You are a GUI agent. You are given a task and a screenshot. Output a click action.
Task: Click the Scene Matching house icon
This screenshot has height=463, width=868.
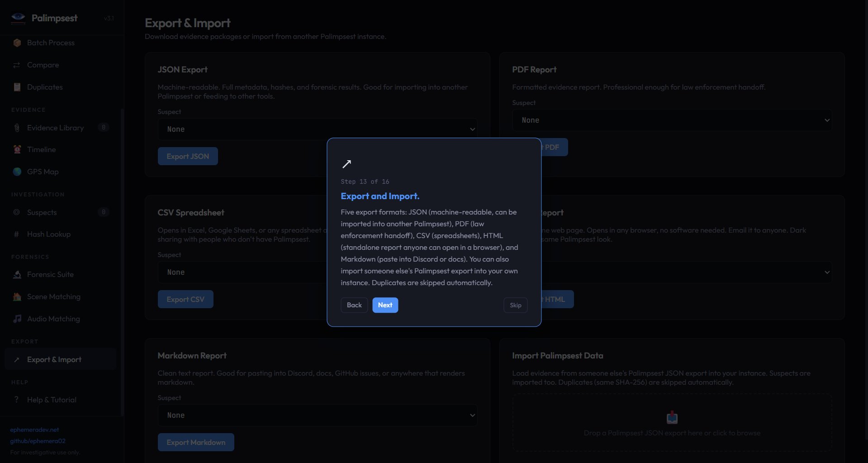point(17,297)
